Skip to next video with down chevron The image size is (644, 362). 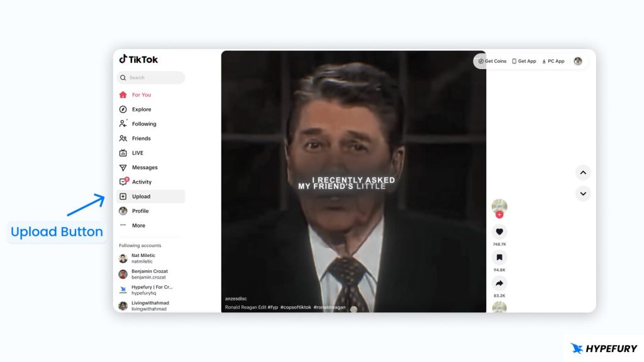[583, 194]
